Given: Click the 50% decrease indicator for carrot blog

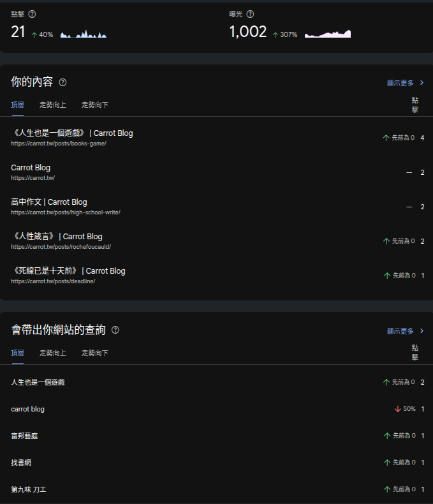Looking at the screenshot, I should click(x=405, y=409).
